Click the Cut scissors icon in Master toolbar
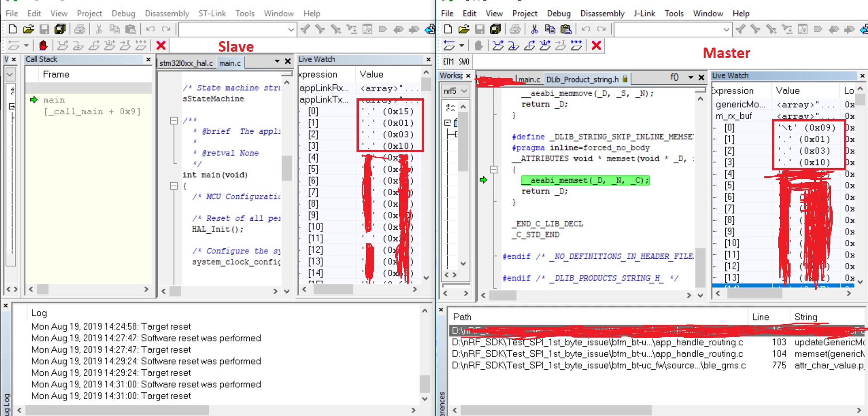868x416 pixels. coord(534,29)
